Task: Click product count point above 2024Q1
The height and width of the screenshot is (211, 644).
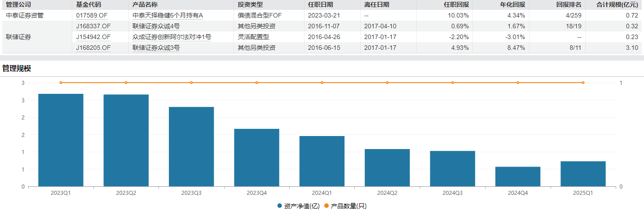Action: (x=322, y=83)
